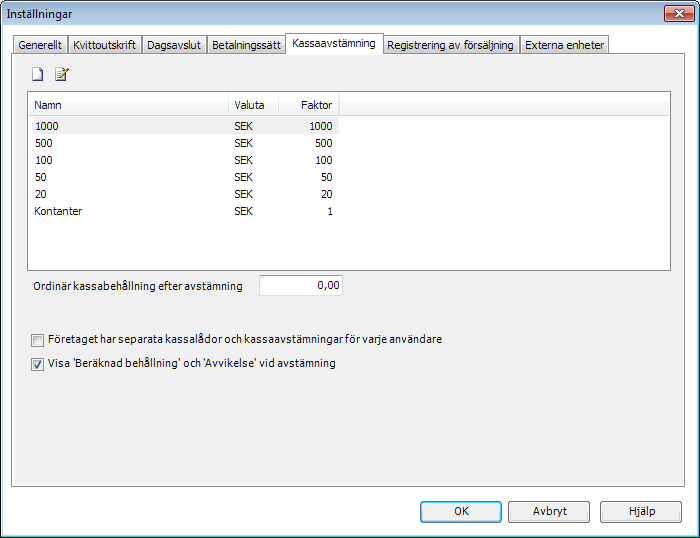Confirm settings with the OK button
Image resolution: width=700 pixels, height=538 pixels.
(461, 511)
